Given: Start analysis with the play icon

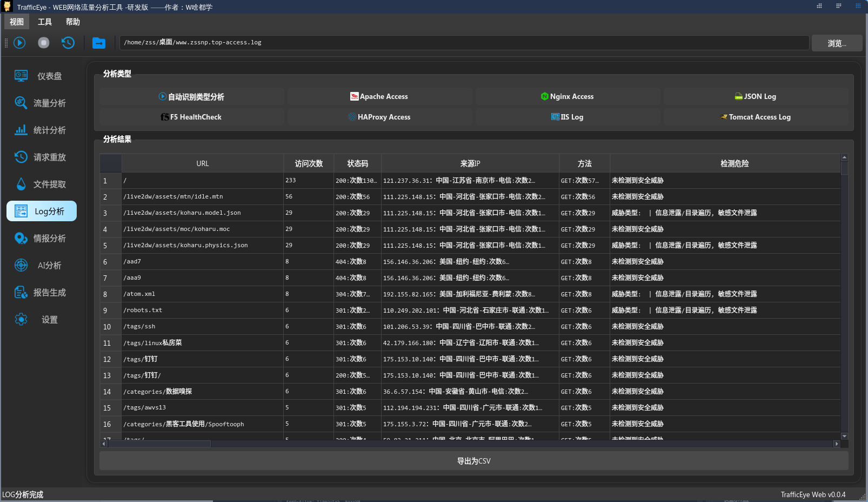Looking at the screenshot, I should tap(19, 43).
